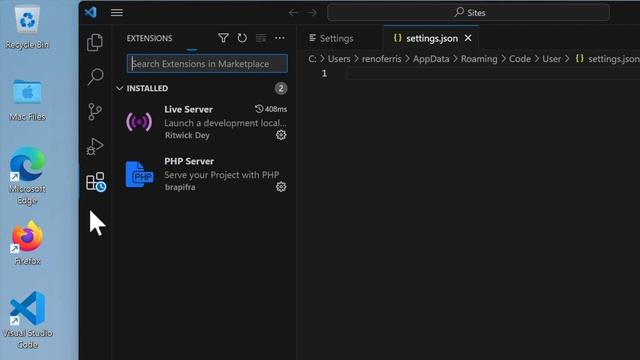Open the Extensions more actions menu
This screenshot has height=360, width=640.
point(280,38)
